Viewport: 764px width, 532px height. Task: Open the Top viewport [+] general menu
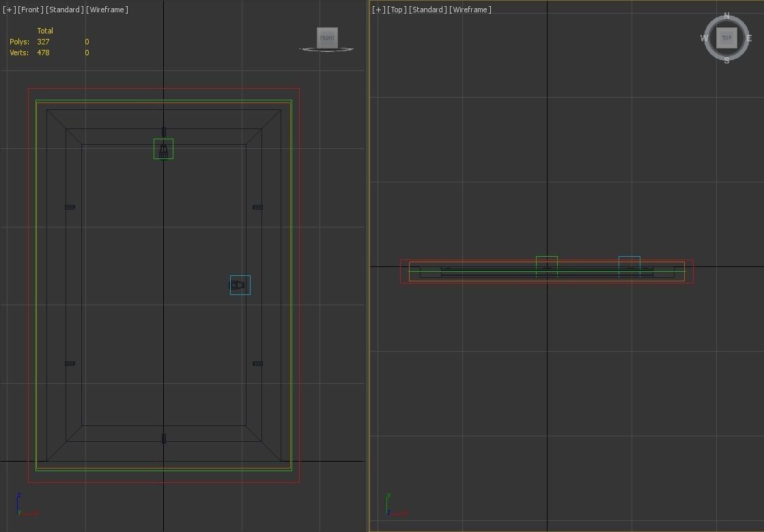pyautogui.click(x=379, y=10)
